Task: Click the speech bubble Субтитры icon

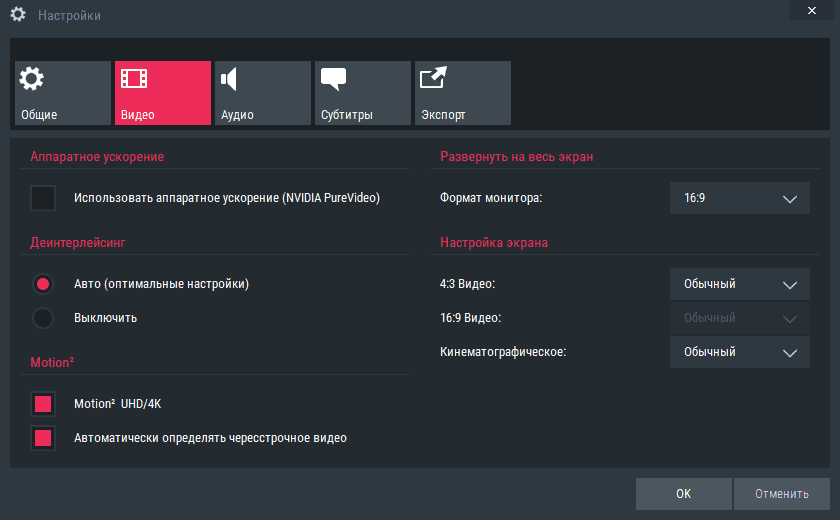Action: [333, 80]
